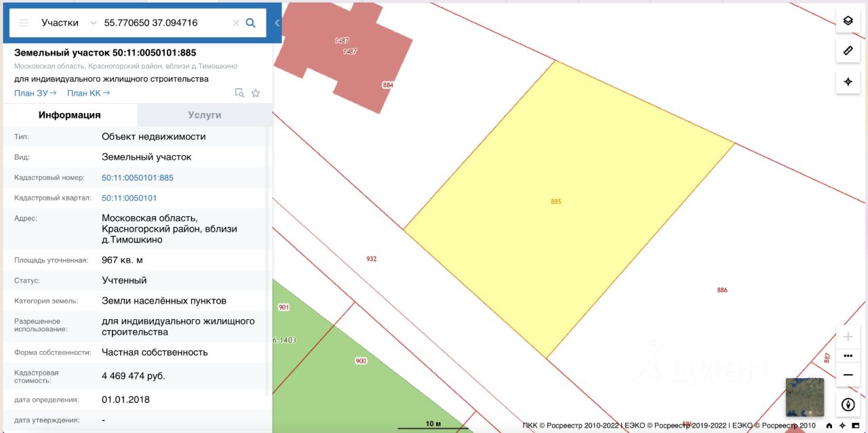This screenshot has height=433, width=868.
Task: Zoom out with the minus button
Action: [x=848, y=375]
